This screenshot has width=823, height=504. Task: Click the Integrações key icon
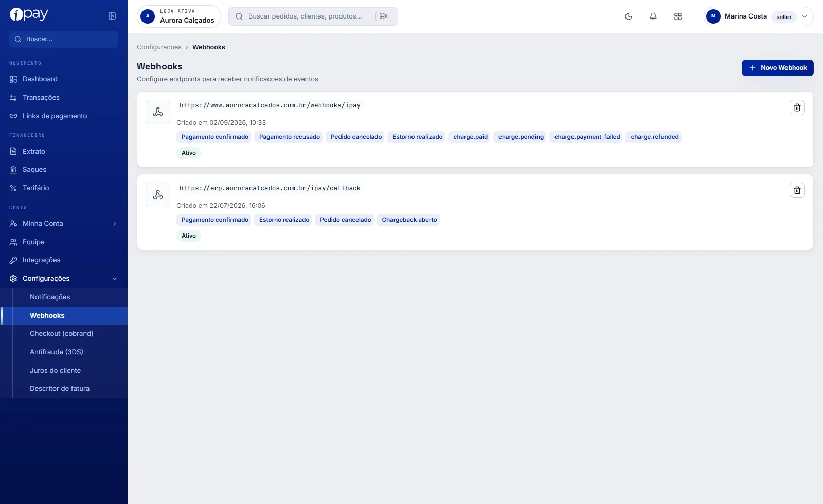click(x=13, y=260)
